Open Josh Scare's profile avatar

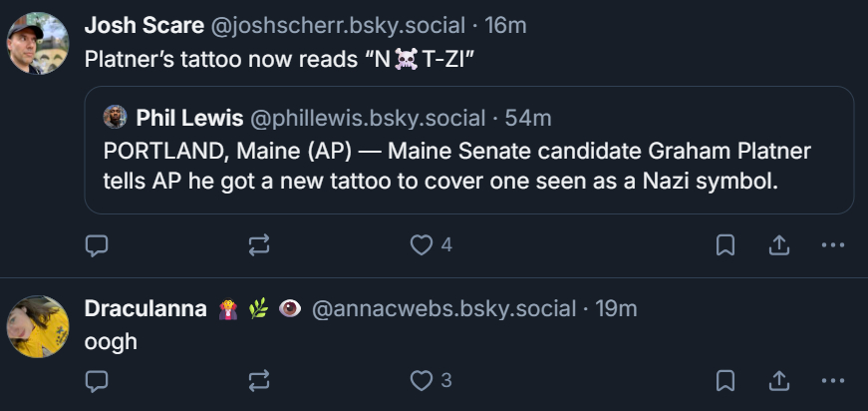pyautogui.click(x=38, y=44)
